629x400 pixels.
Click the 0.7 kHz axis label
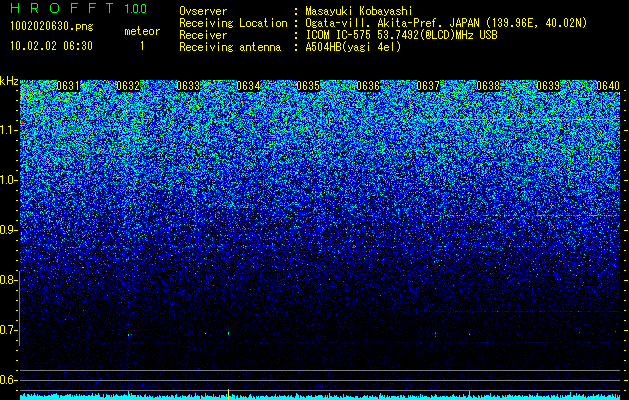(x=9, y=330)
